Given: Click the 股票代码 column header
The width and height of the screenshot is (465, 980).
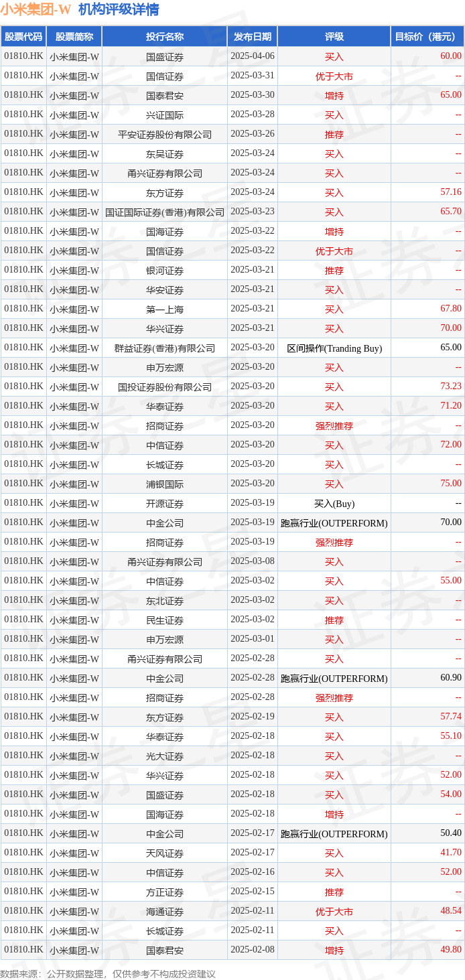Looking at the screenshot, I should pos(23,37).
